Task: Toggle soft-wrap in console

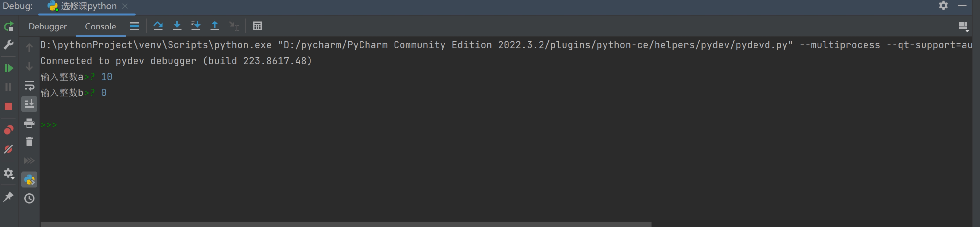Action: (x=29, y=85)
